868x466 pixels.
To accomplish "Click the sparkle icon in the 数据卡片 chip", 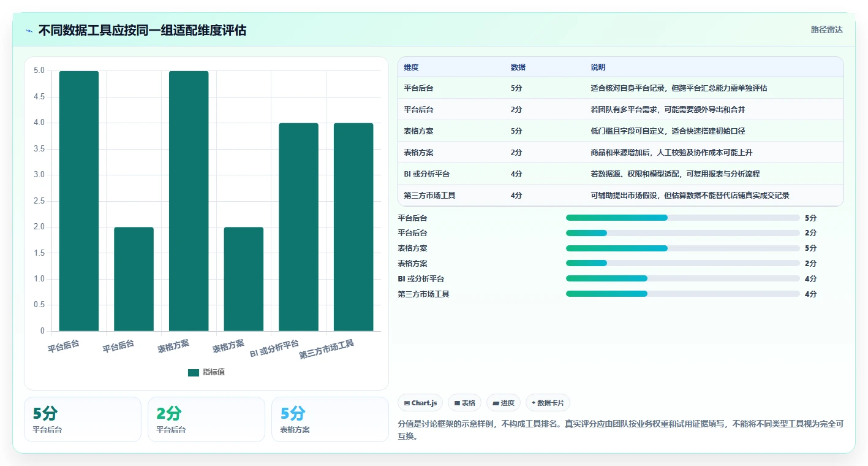I will click(x=534, y=403).
